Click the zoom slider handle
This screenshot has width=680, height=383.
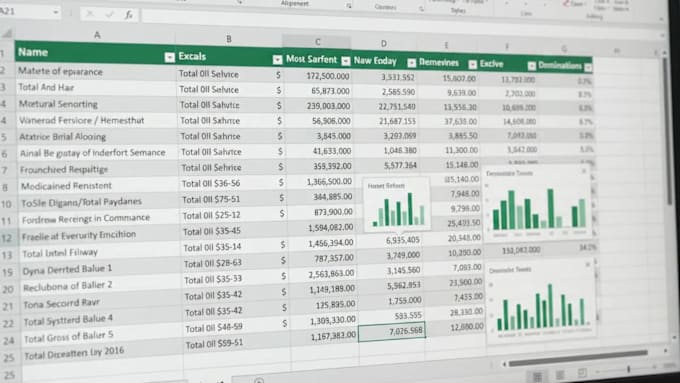pos(628,369)
